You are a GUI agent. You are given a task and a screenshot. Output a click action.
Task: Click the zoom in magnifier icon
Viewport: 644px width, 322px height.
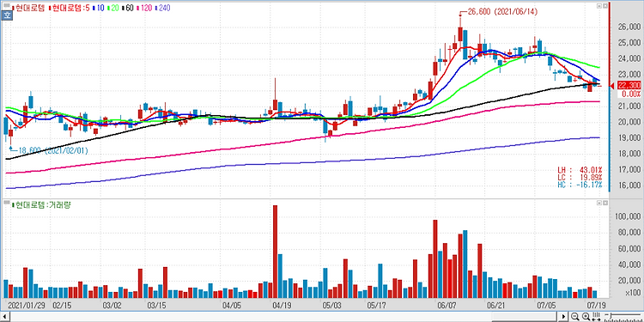(x=586, y=316)
